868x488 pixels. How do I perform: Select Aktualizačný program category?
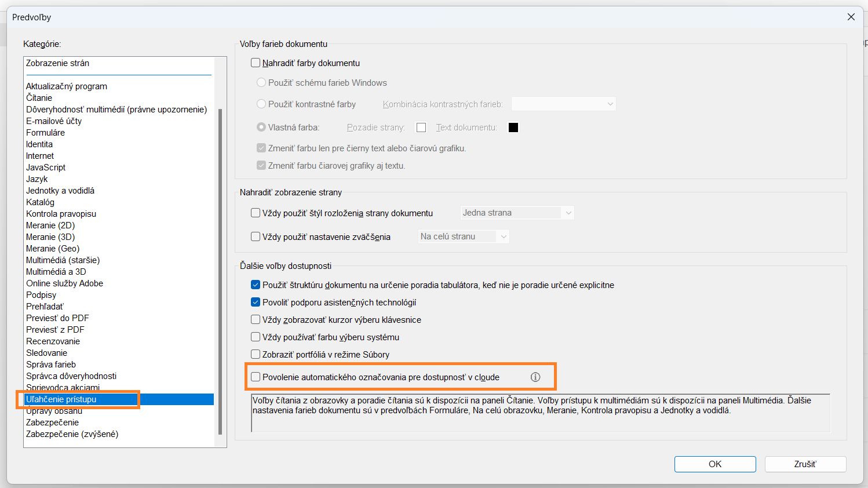67,86
